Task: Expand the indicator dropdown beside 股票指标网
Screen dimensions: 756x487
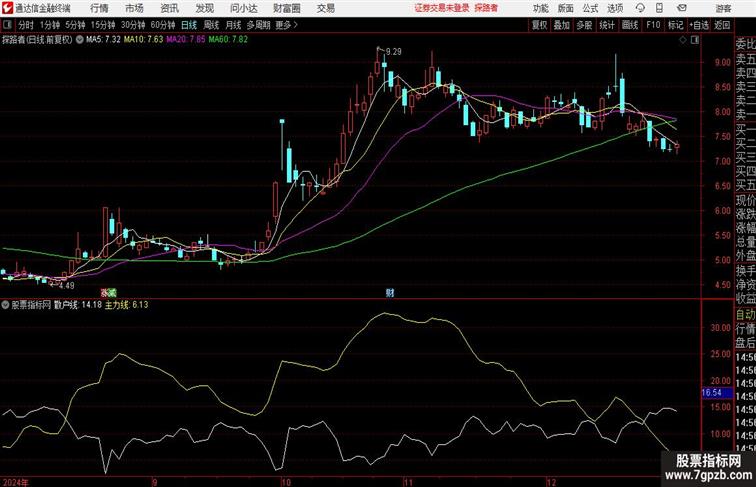Action: (5, 305)
